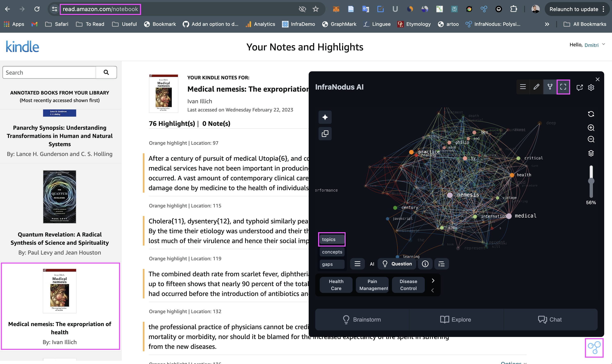This screenshot has height=364, width=612.
Task: Reload the page
Action: click(37, 9)
